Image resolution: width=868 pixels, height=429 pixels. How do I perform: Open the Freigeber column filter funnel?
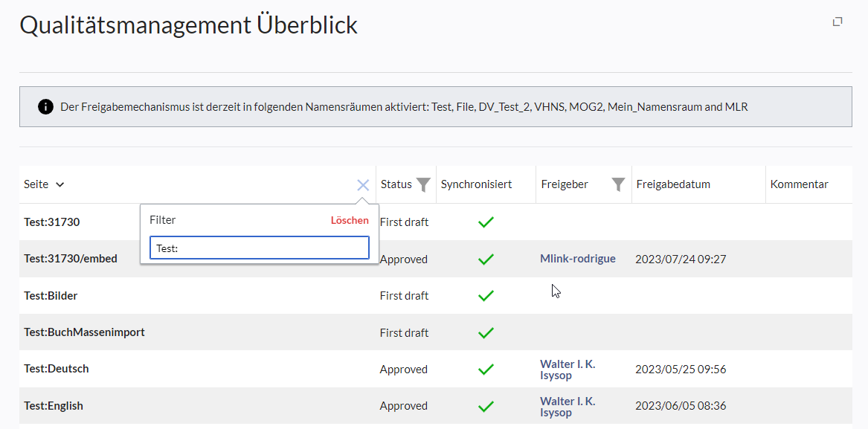point(618,185)
